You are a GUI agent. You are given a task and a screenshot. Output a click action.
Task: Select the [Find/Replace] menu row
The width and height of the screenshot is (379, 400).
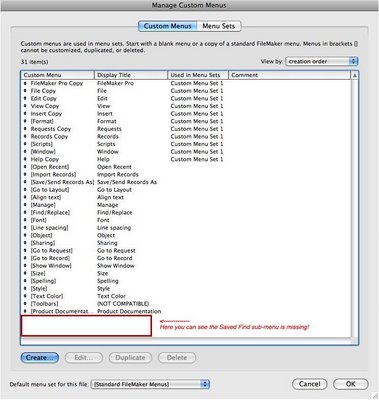click(186, 213)
